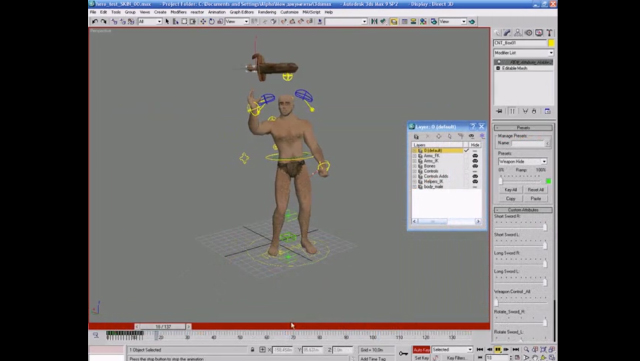Click the yellow object color swatch
640x361 pixels.
point(551,43)
